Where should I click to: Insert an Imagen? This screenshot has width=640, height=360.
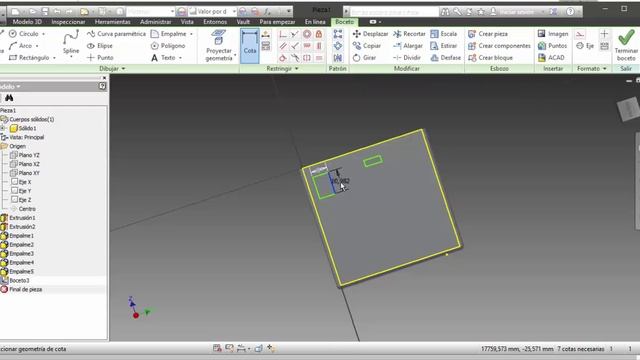pos(553,34)
